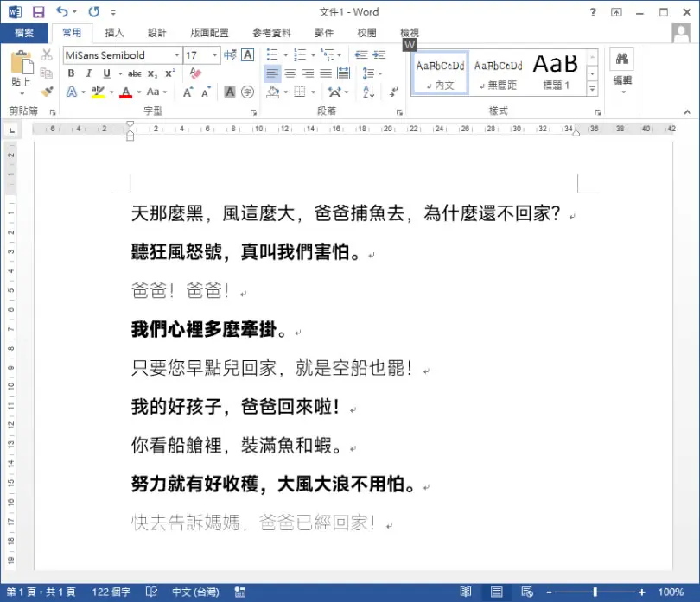Screen dimensions: 700x602
Task: Apply distributed alignment
Action: pyautogui.click(x=343, y=73)
